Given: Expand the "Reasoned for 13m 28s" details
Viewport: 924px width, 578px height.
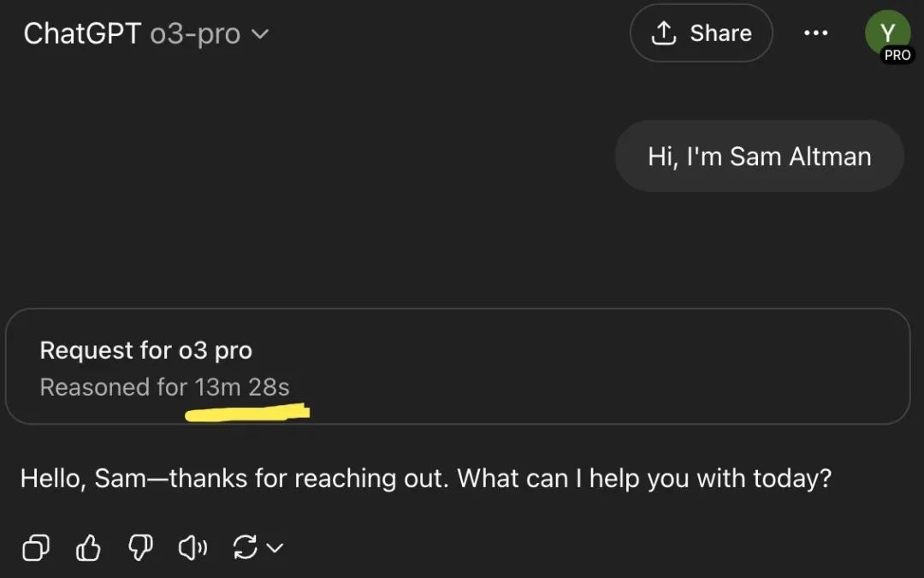Looking at the screenshot, I should coord(164,387).
